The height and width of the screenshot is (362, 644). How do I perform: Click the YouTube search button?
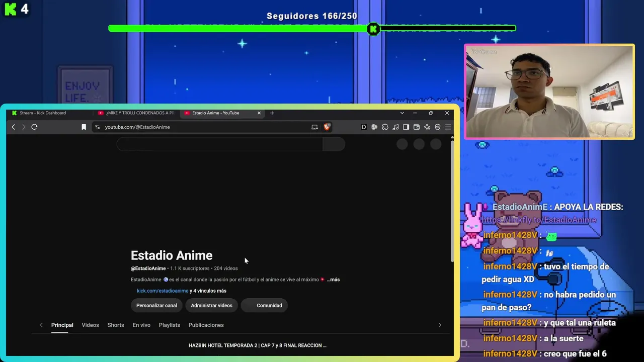pos(334,145)
